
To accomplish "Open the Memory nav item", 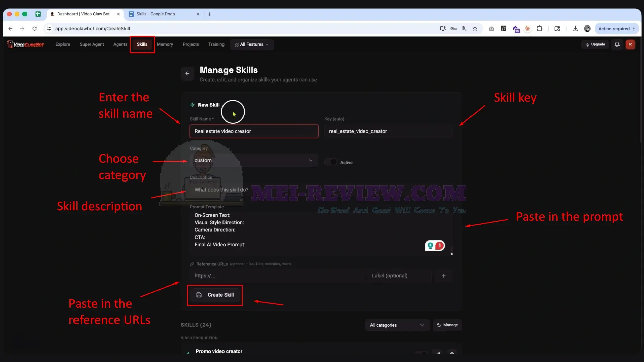I will [x=165, y=44].
